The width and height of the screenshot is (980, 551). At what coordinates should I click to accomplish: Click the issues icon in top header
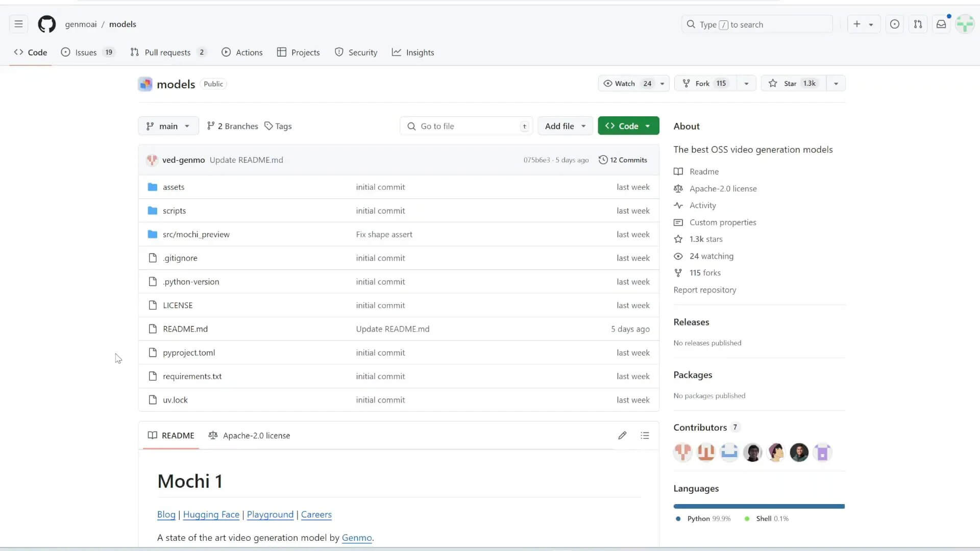tap(894, 24)
